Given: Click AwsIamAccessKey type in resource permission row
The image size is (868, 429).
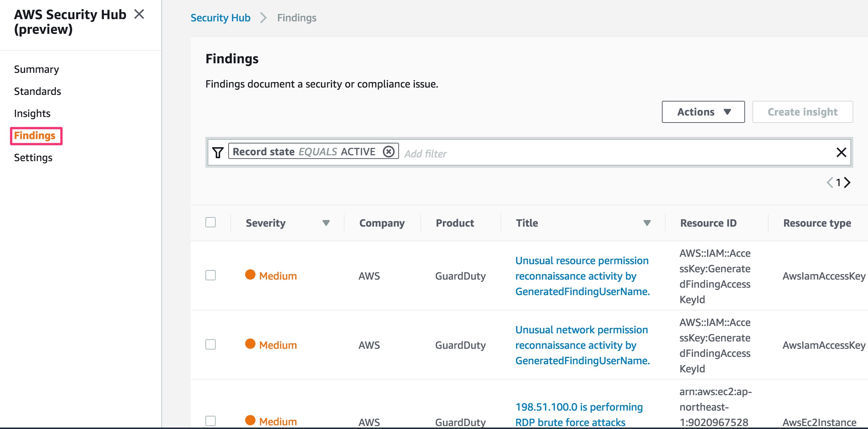Looking at the screenshot, I should point(824,276).
